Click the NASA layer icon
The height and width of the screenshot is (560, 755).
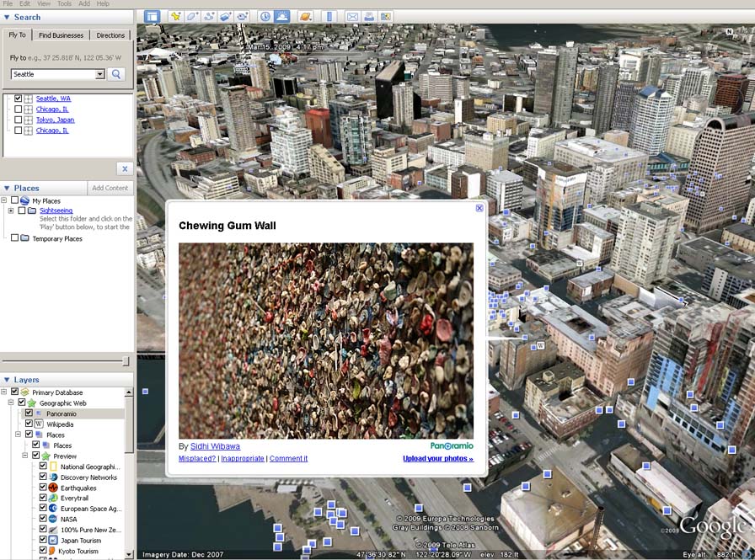(53, 519)
